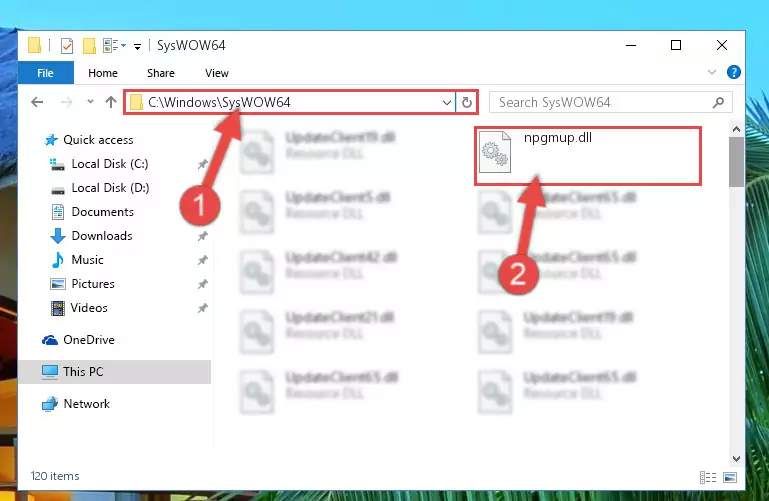The image size is (769, 501).
Task: Go up one folder level
Action: pyautogui.click(x=111, y=102)
